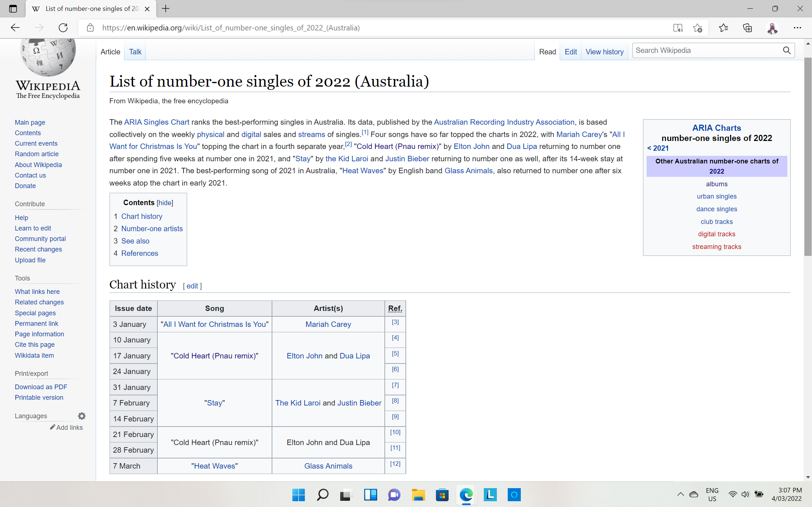Open streaming tracks chart link

pyautogui.click(x=717, y=247)
